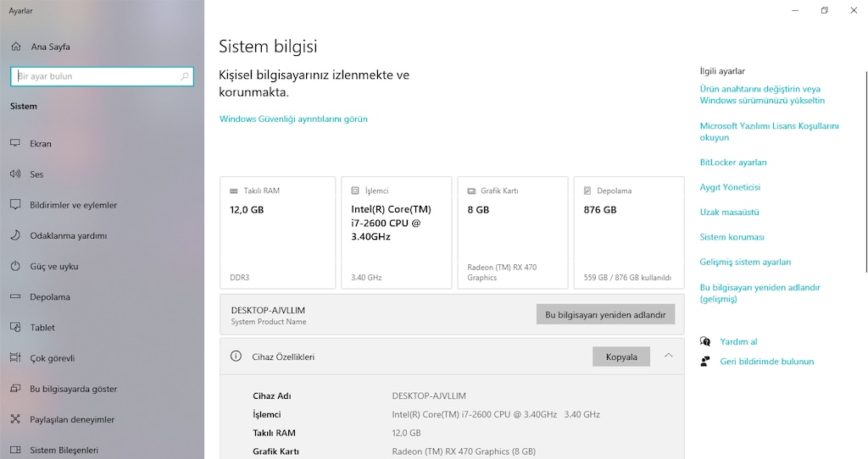Open Microsoft Yazılımı Lisans Koşullarını okuyun link

click(x=770, y=131)
